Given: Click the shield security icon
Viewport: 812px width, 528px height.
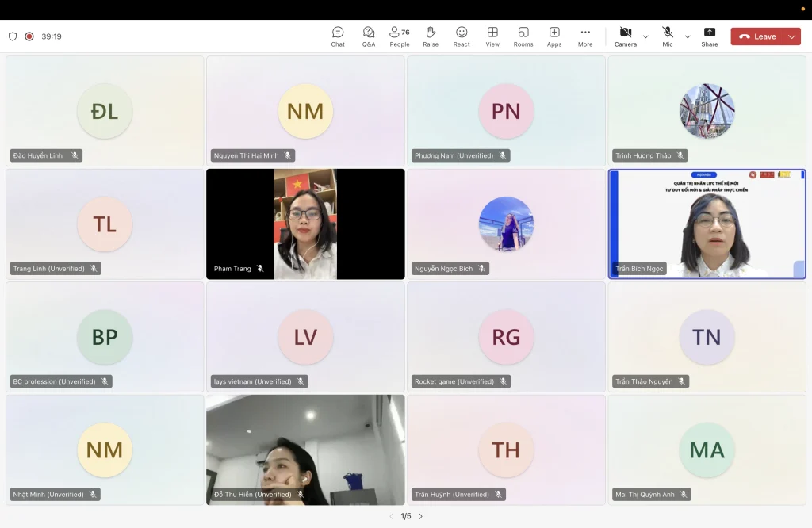Looking at the screenshot, I should (x=13, y=36).
